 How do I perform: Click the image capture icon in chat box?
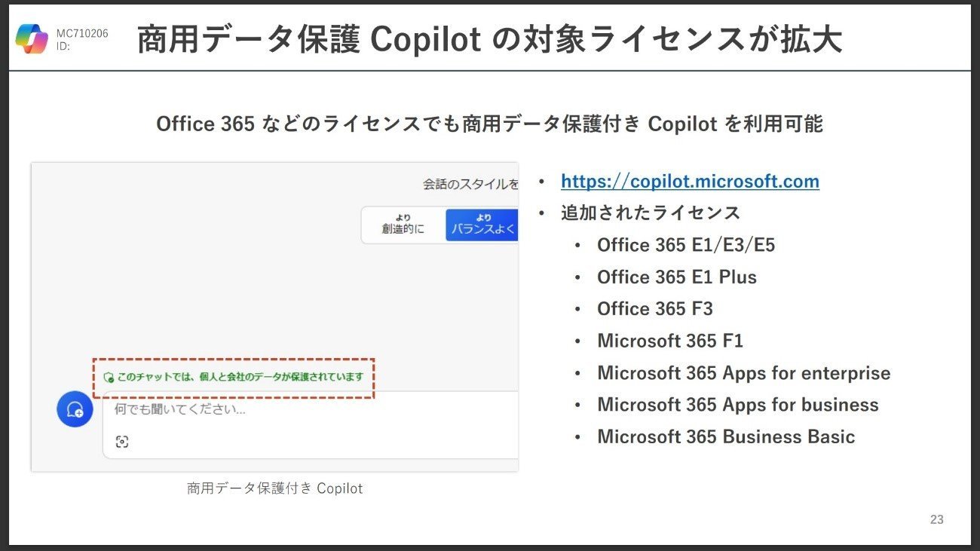click(x=122, y=442)
